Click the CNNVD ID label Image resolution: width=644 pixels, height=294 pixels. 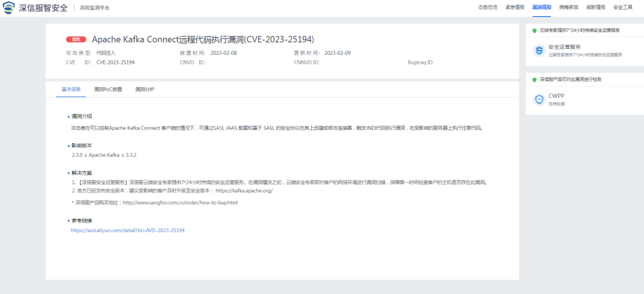(x=307, y=63)
